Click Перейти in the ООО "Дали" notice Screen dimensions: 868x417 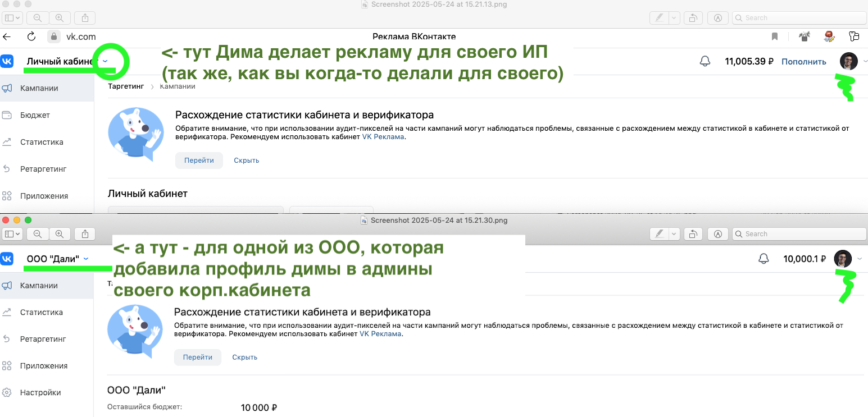click(x=198, y=357)
